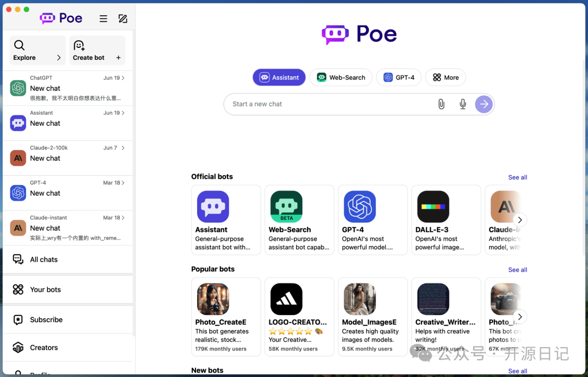This screenshot has height=377, width=588.
Task: Click the Explore label
Action: pos(24,58)
